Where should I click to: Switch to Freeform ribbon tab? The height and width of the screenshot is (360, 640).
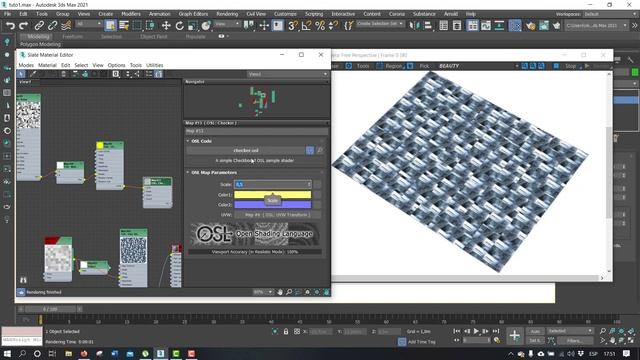[73, 36]
